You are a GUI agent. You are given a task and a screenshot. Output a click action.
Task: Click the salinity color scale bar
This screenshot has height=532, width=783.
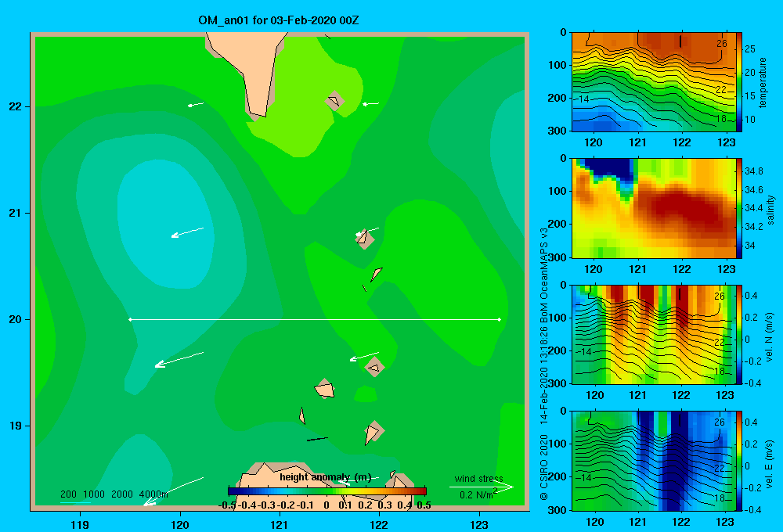738,209
